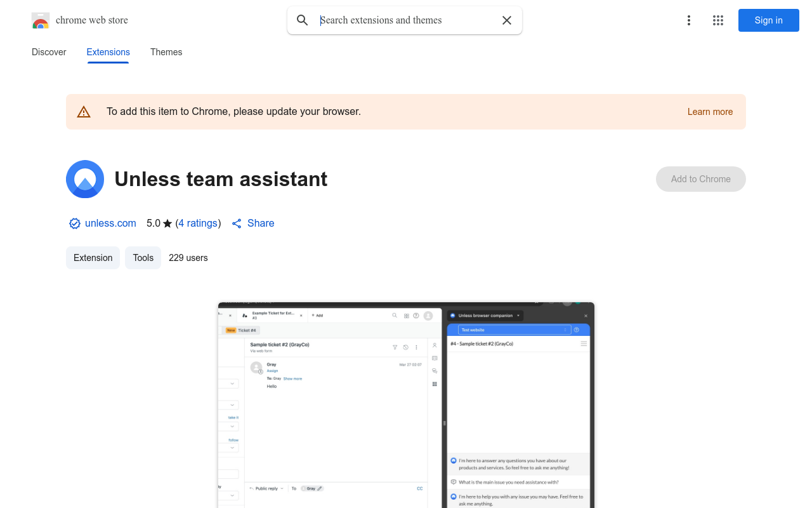Click the Tools category chip
Image resolution: width=812 pixels, height=508 pixels.
tap(143, 258)
